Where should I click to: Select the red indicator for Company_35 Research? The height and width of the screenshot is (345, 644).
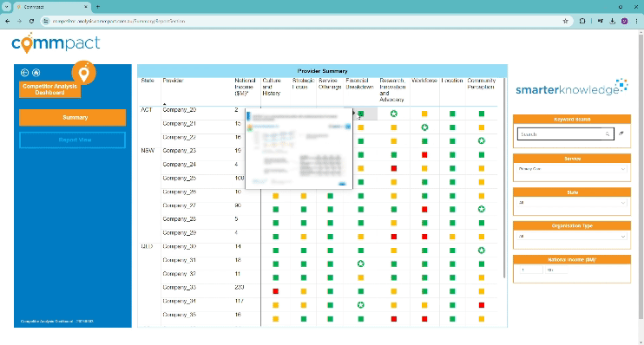(393, 319)
